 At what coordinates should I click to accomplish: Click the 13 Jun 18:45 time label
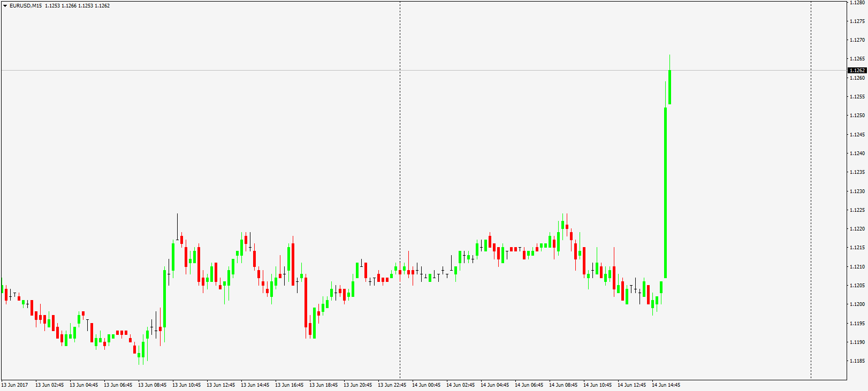[x=323, y=385]
